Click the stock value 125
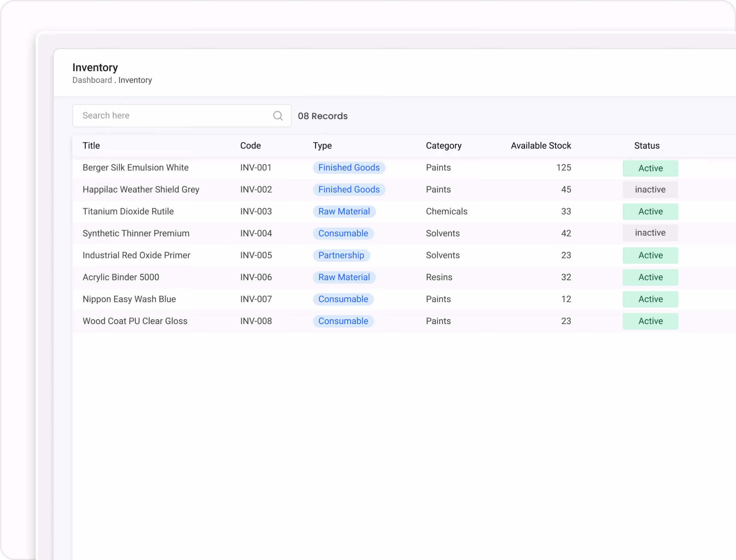736x560 pixels. [563, 168]
